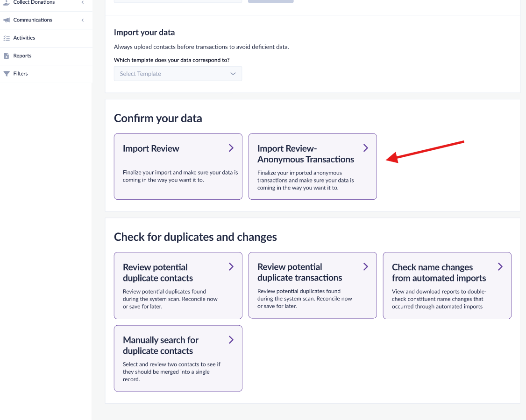This screenshot has width=526, height=420.
Task: Click arrow on Check name changes card
Action: (500, 266)
